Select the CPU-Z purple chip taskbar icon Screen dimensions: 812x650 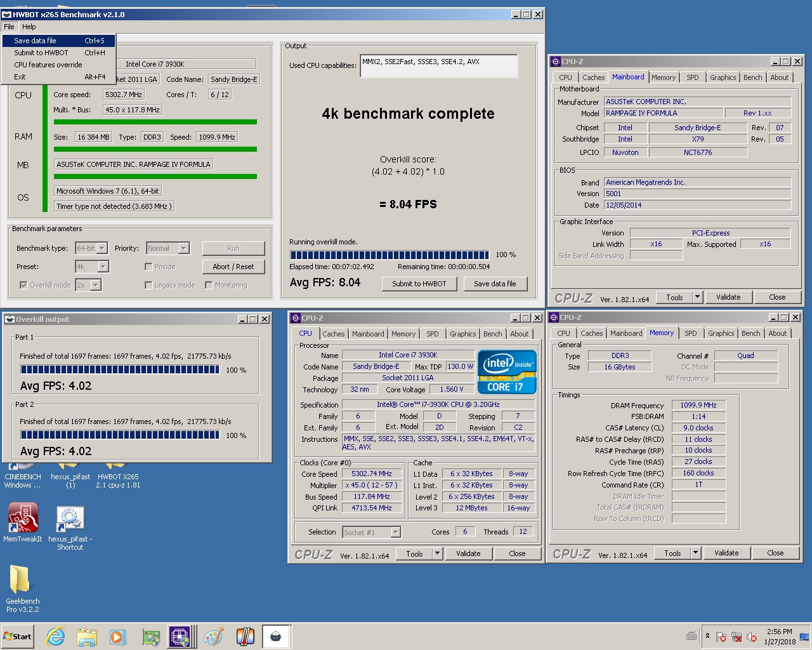pyautogui.click(x=180, y=637)
